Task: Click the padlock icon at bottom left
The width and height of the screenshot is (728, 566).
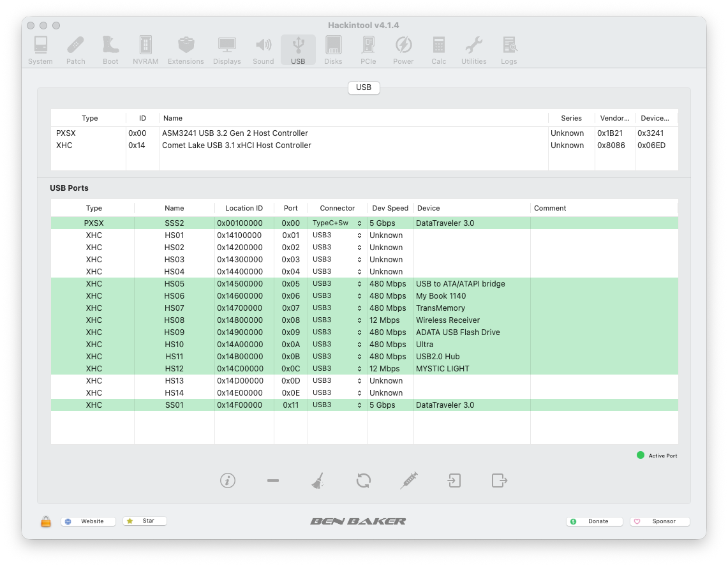Action: 46,521
